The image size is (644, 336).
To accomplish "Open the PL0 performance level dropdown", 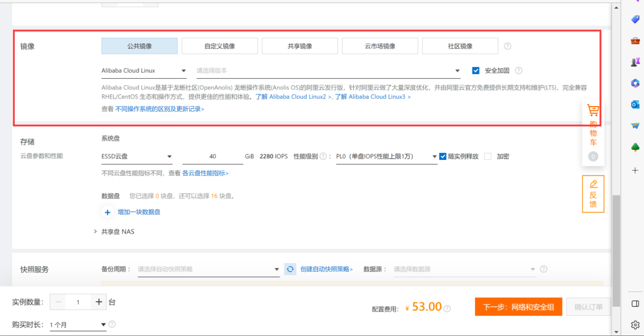I will click(387, 157).
